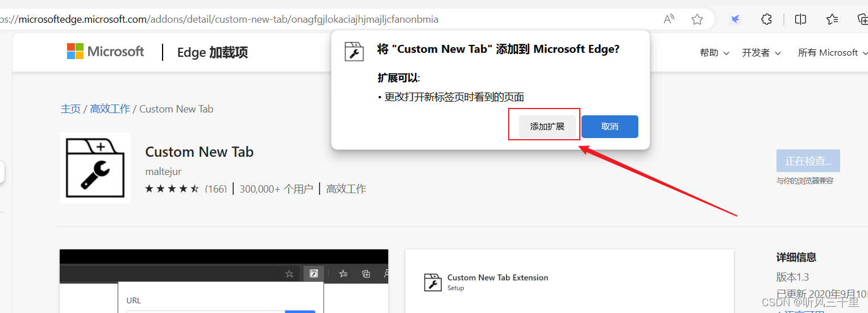Expand the 所有 Microsoft dropdown
Viewport: 868px width, 313px height.
832,53
